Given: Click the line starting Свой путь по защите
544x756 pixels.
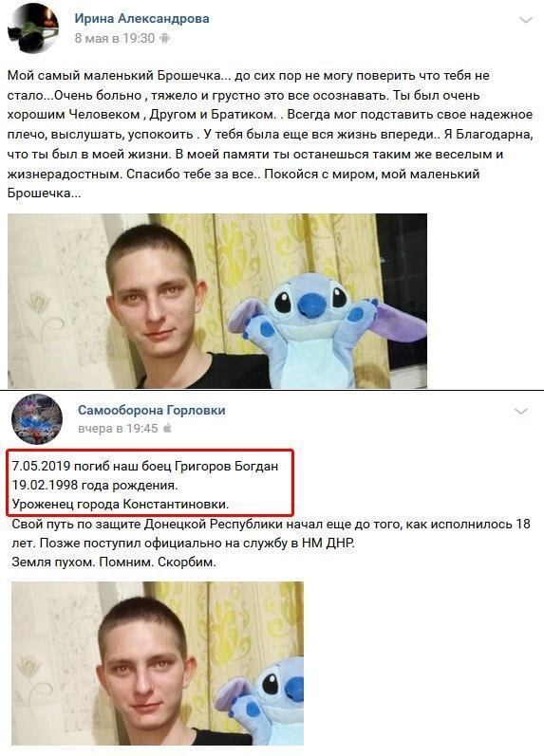Looking at the screenshot, I should click(271, 524).
